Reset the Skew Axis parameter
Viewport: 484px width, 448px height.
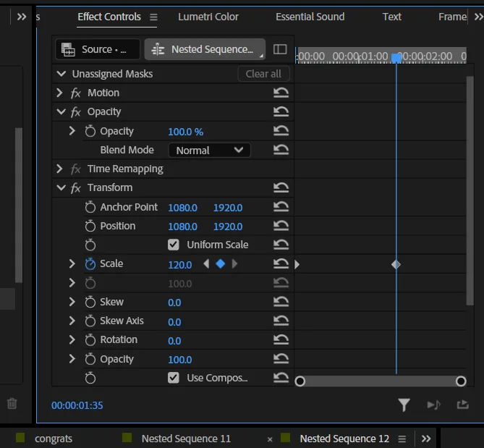(281, 321)
